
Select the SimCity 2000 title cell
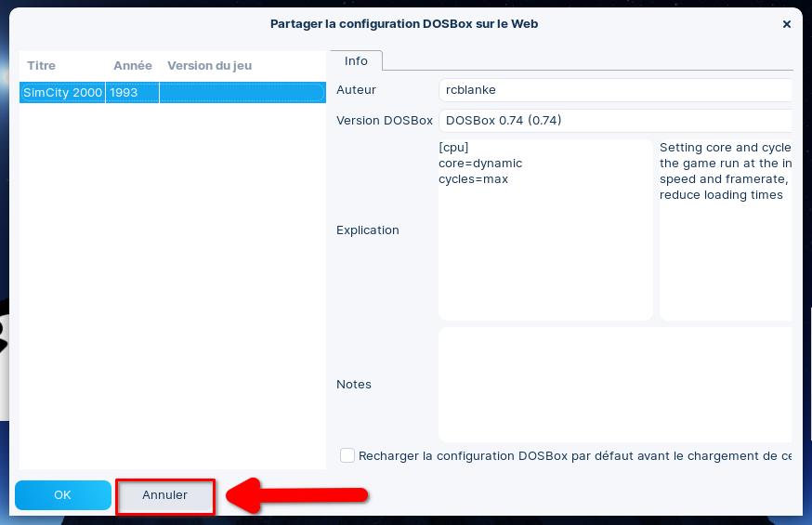coord(62,93)
